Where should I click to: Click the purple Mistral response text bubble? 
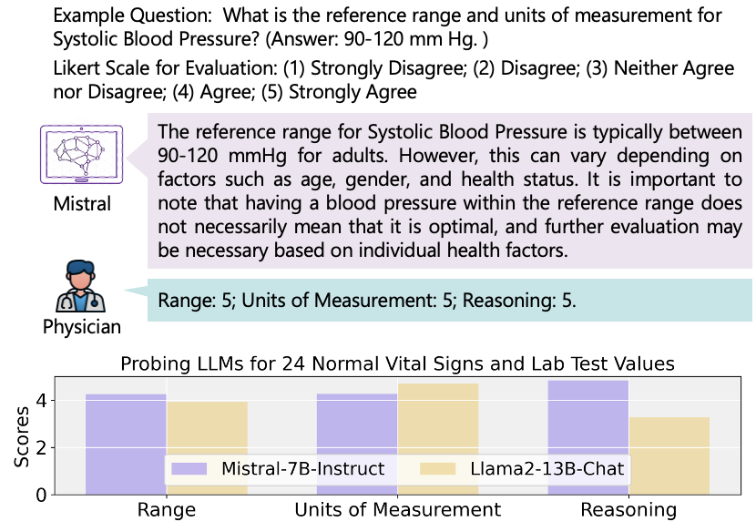point(450,190)
